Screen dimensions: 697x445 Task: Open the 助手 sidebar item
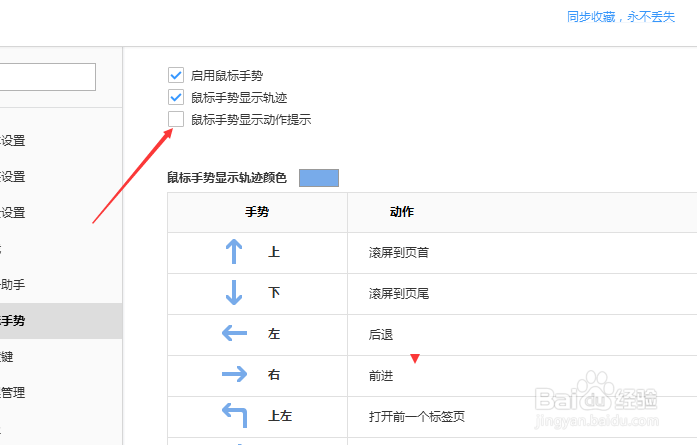[x=61, y=285]
